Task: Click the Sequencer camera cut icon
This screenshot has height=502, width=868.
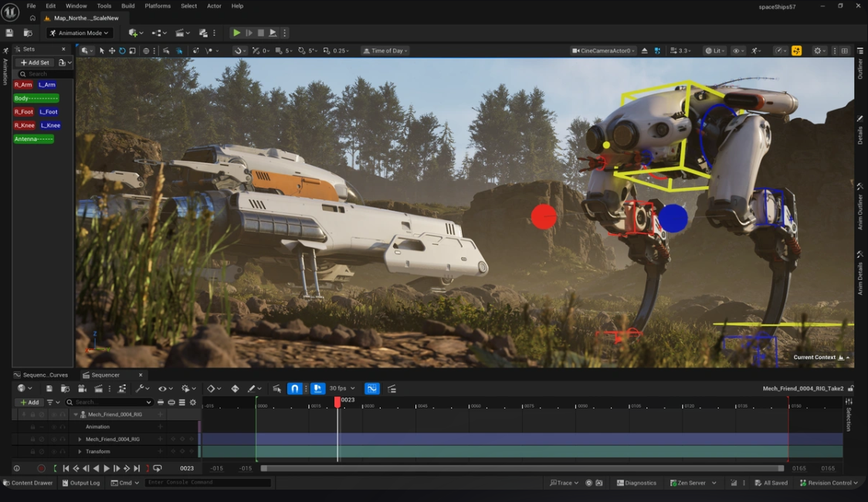Action: (82, 389)
